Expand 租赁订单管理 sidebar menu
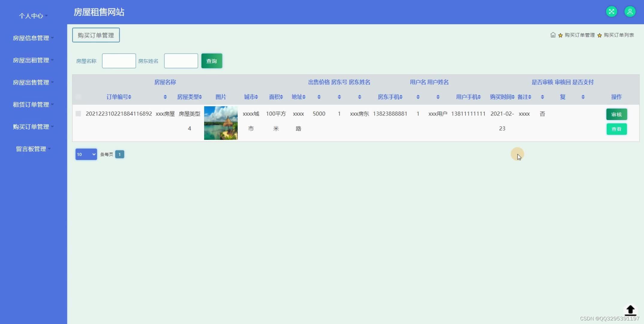644x324 pixels. pyautogui.click(x=33, y=104)
